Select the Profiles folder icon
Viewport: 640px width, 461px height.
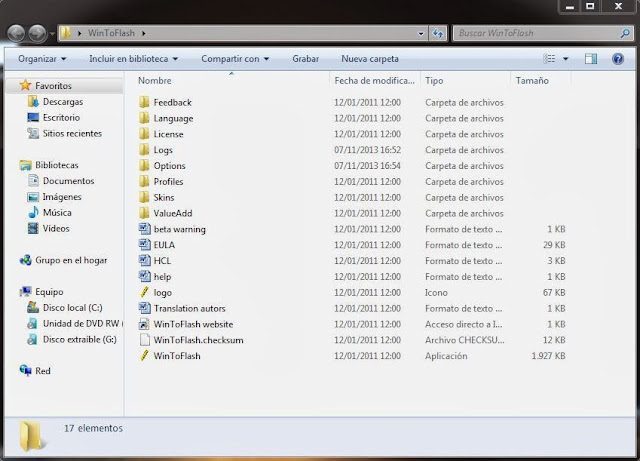tap(144, 181)
